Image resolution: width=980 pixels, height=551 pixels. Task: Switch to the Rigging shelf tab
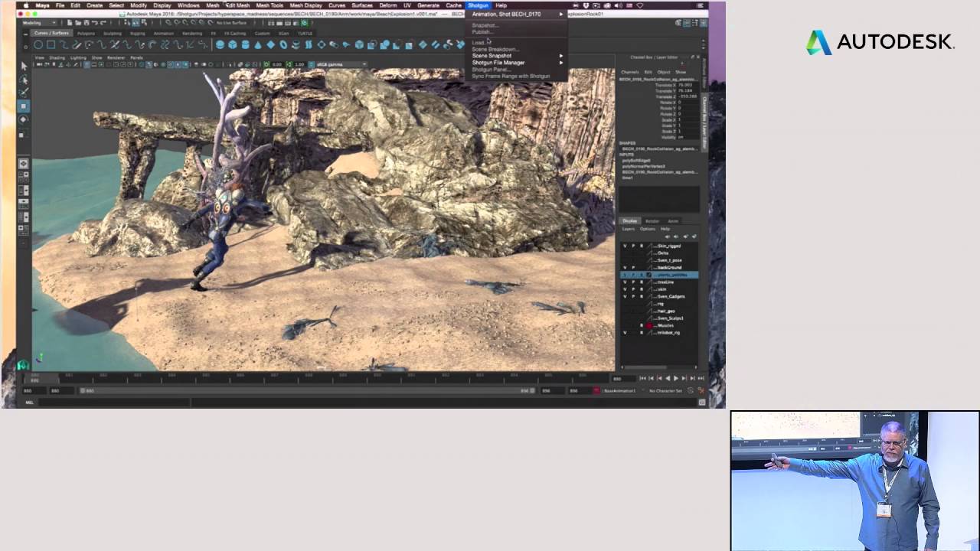[138, 33]
